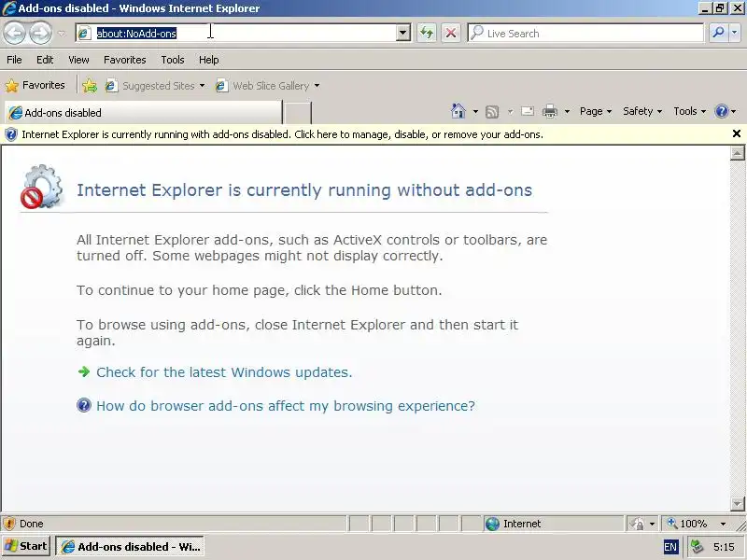The image size is (747, 560).
Task: Click the page icon in address bar
Action: pos(84,33)
